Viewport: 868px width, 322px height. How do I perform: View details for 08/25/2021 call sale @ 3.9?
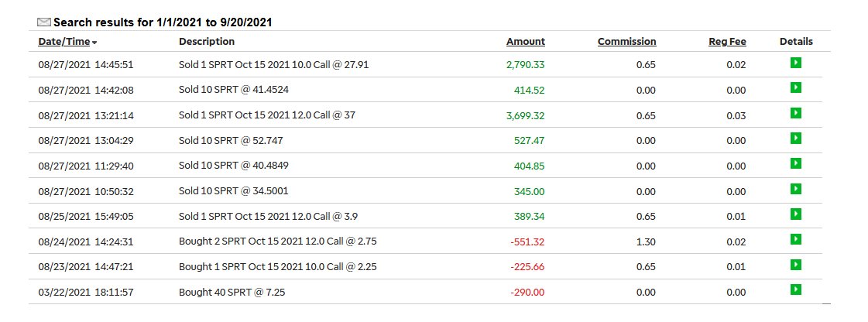pyautogui.click(x=795, y=214)
